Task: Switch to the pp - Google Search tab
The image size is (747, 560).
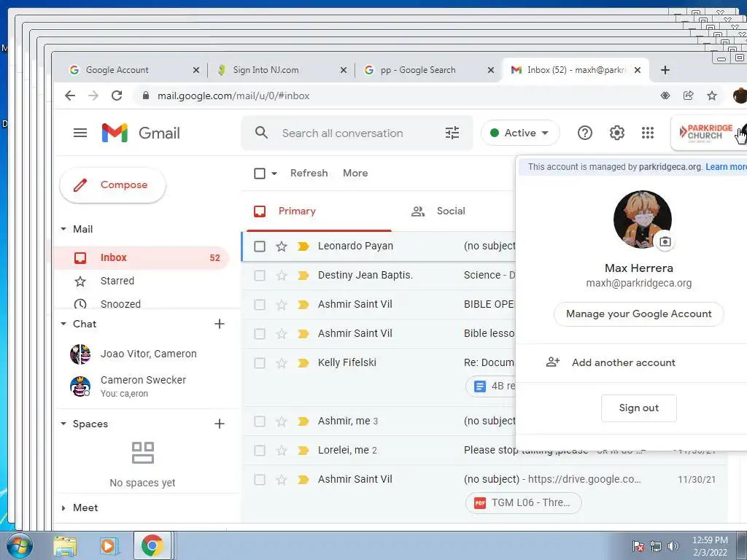Action: [x=427, y=70]
